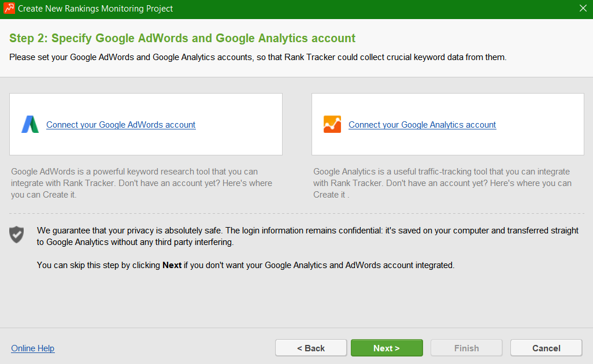Close the Create New Rankings Monitoring Project window

[x=583, y=9]
